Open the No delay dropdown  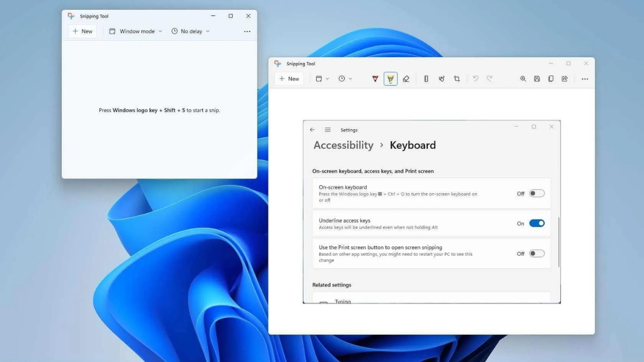pos(190,31)
